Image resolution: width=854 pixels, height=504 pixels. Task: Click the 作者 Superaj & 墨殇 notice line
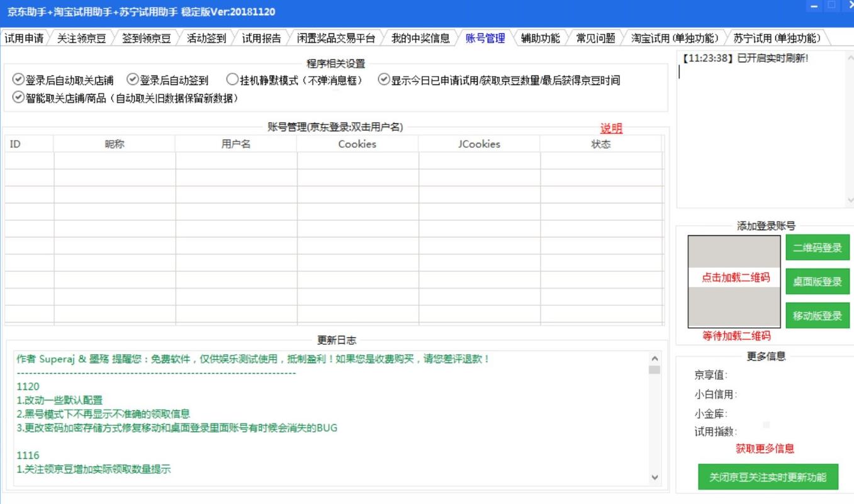(252, 359)
